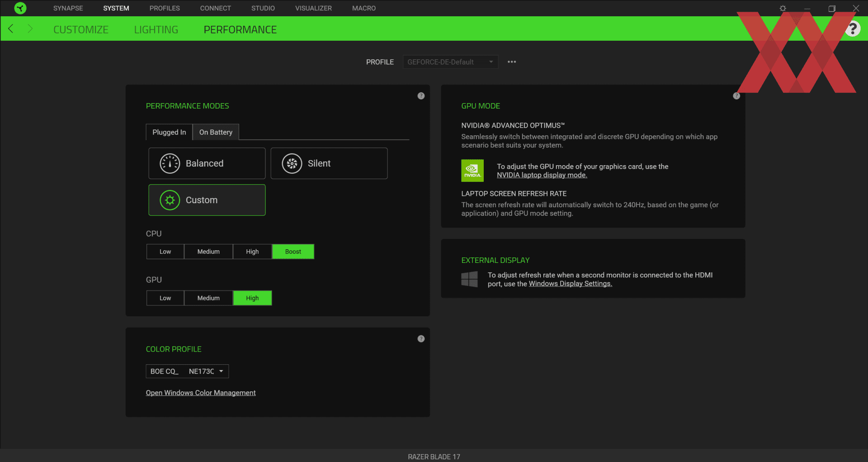The width and height of the screenshot is (868, 462).
Task: Open Synapse settings gear
Action: (x=783, y=8)
